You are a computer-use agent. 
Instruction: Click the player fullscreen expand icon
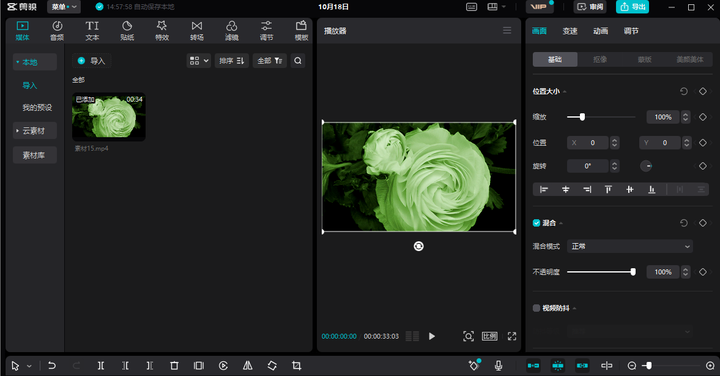(512, 336)
